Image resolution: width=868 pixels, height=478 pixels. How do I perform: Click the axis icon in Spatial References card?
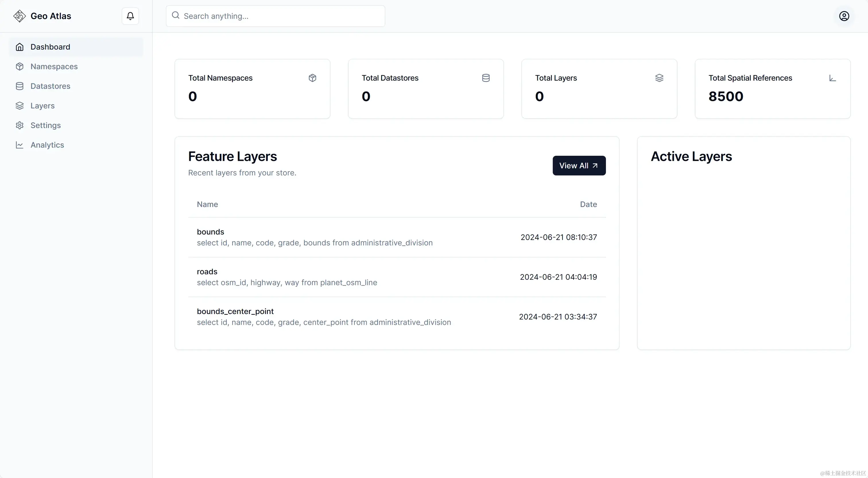point(832,78)
